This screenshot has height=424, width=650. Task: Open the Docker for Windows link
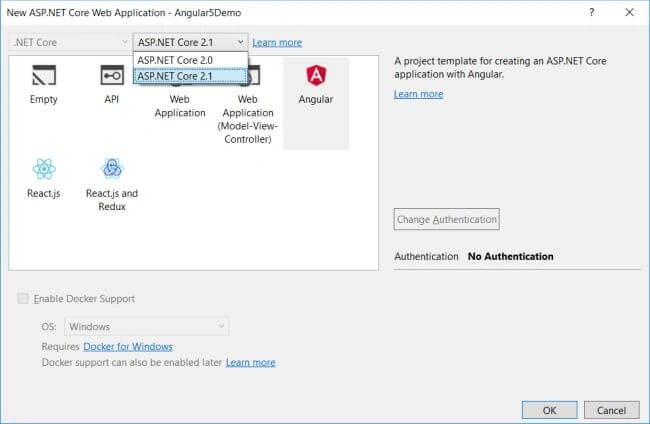click(128, 346)
